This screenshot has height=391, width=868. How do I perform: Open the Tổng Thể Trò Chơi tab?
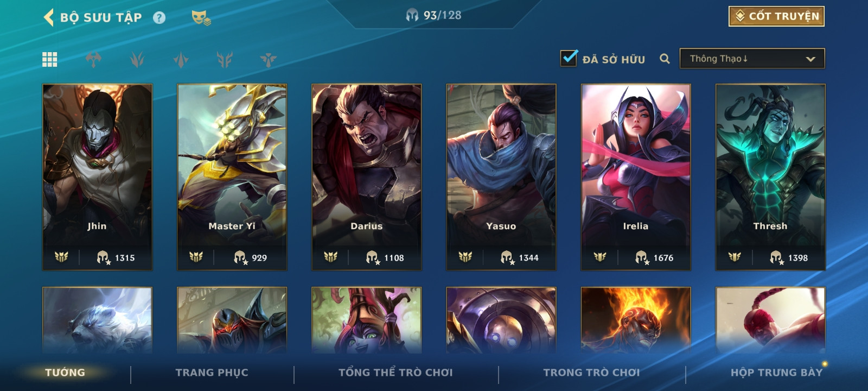(x=395, y=373)
